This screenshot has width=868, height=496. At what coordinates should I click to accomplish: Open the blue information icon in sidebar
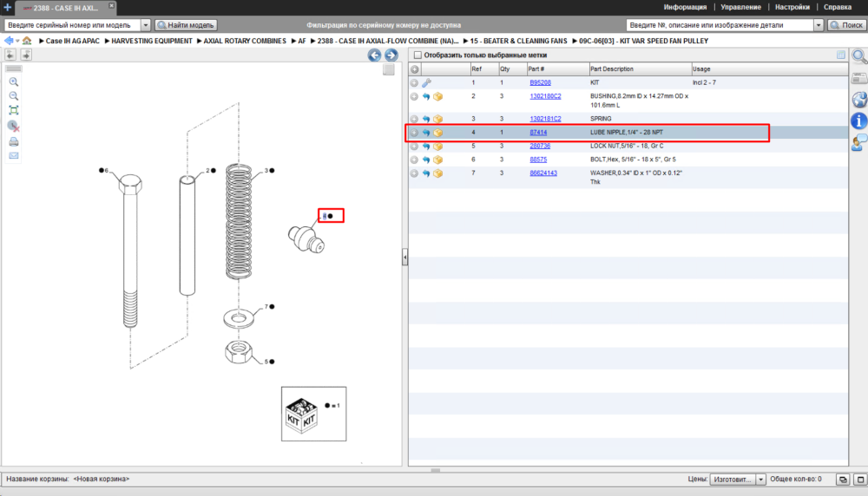858,121
